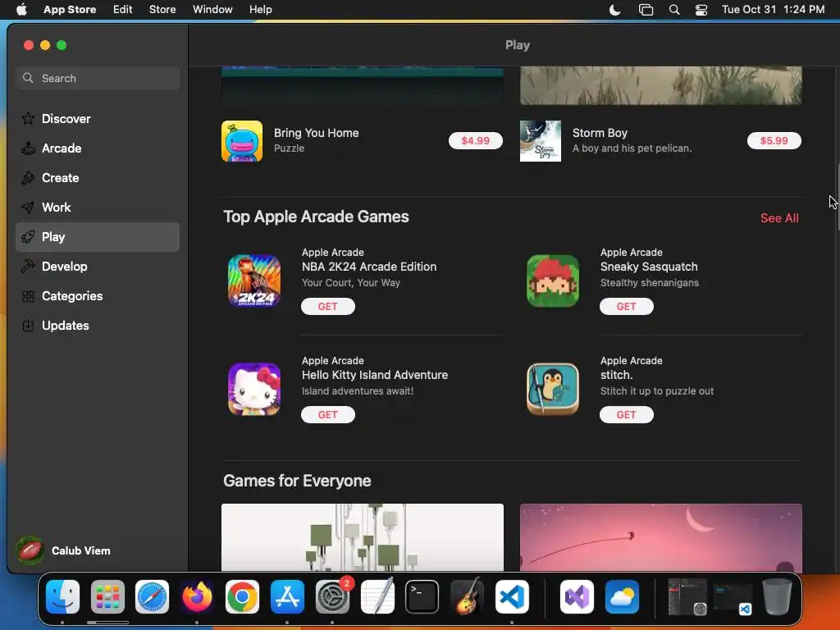
Task: Open the Develop hammer icon
Action: click(x=28, y=267)
